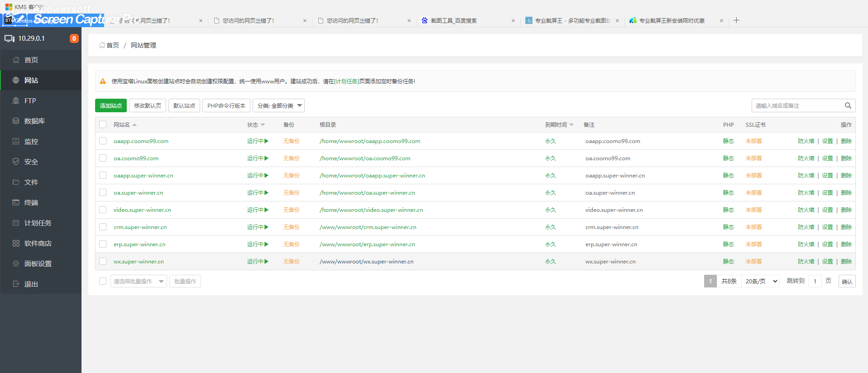Check the box for oaapp.coomo99.com

[x=103, y=141]
